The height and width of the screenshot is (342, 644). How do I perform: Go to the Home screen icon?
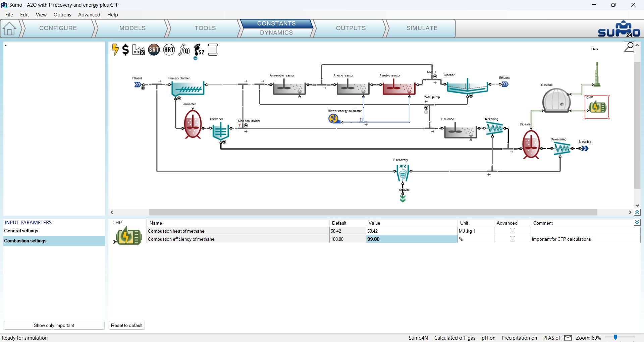pos(9,28)
